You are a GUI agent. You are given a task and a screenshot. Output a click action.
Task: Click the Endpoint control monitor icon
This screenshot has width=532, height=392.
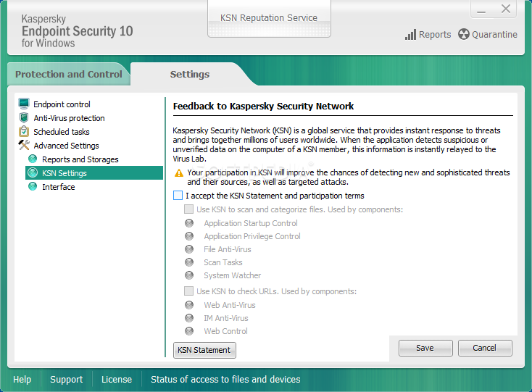click(25, 104)
